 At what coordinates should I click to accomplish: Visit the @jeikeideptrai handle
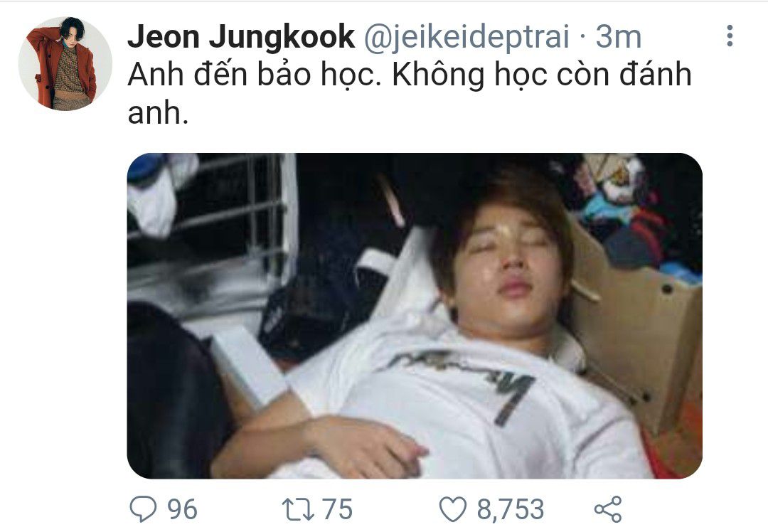tap(466, 37)
